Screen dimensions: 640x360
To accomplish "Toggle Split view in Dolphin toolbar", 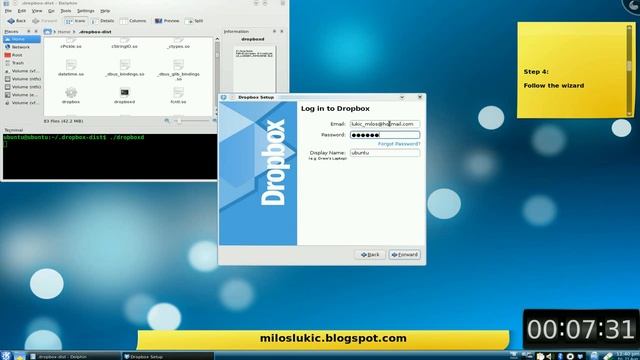I will click(x=194, y=21).
